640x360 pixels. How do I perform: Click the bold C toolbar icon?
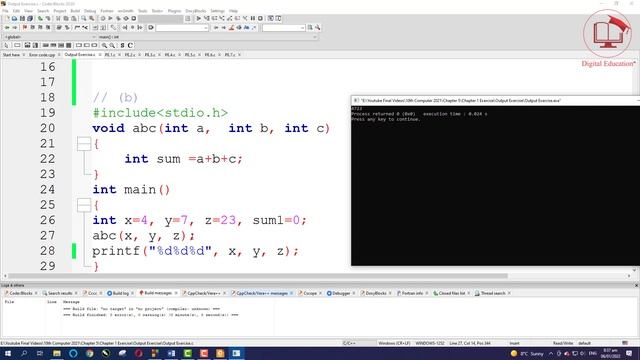[x=130, y=45]
